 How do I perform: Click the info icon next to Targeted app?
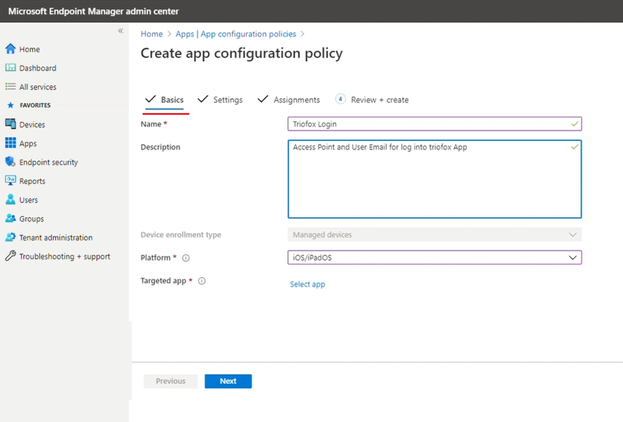[x=202, y=281]
